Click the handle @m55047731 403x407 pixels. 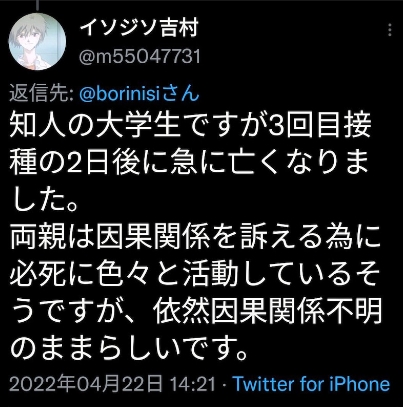(139, 56)
